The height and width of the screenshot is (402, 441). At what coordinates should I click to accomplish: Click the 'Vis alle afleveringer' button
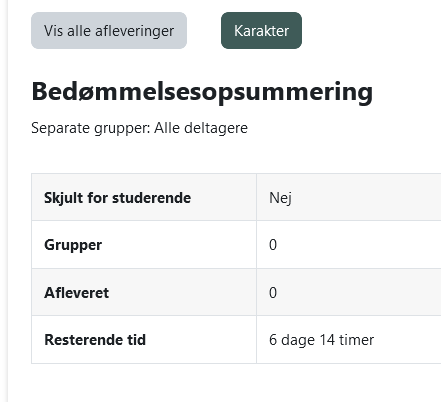coord(109,31)
